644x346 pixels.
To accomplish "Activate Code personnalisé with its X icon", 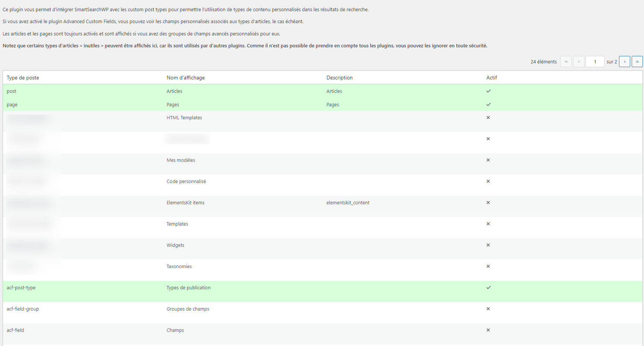I will pos(488,181).
